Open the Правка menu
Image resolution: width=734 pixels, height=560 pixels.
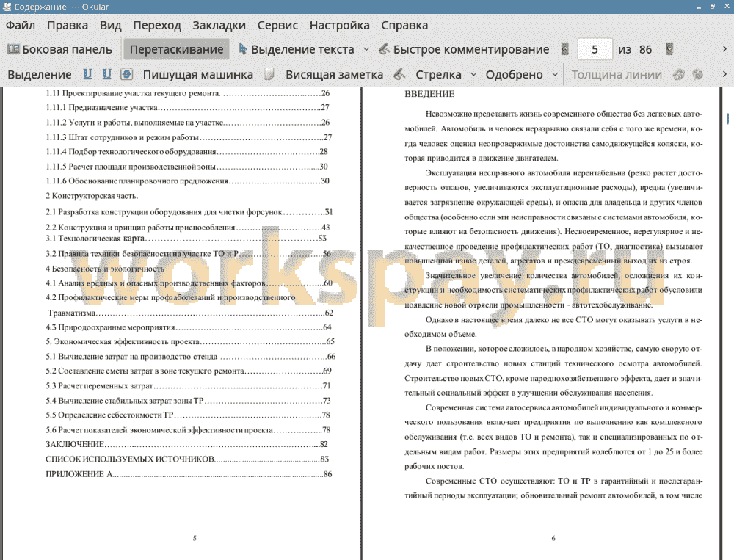[x=68, y=25]
